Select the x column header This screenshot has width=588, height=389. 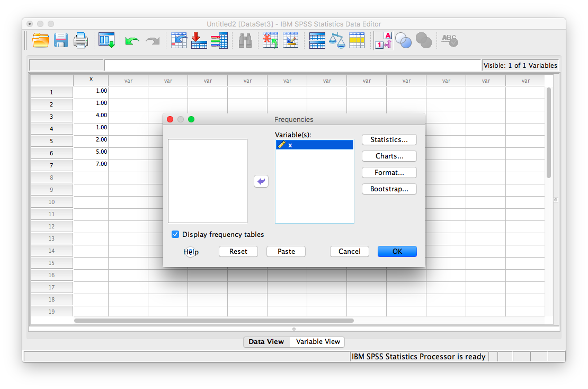pos(91,80)
